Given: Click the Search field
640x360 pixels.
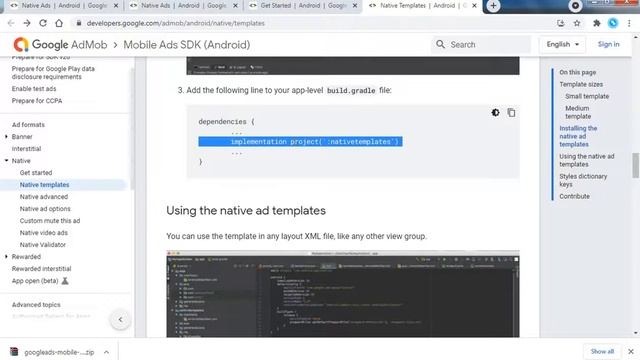Looking at the screenshot, I should (481, 44).
